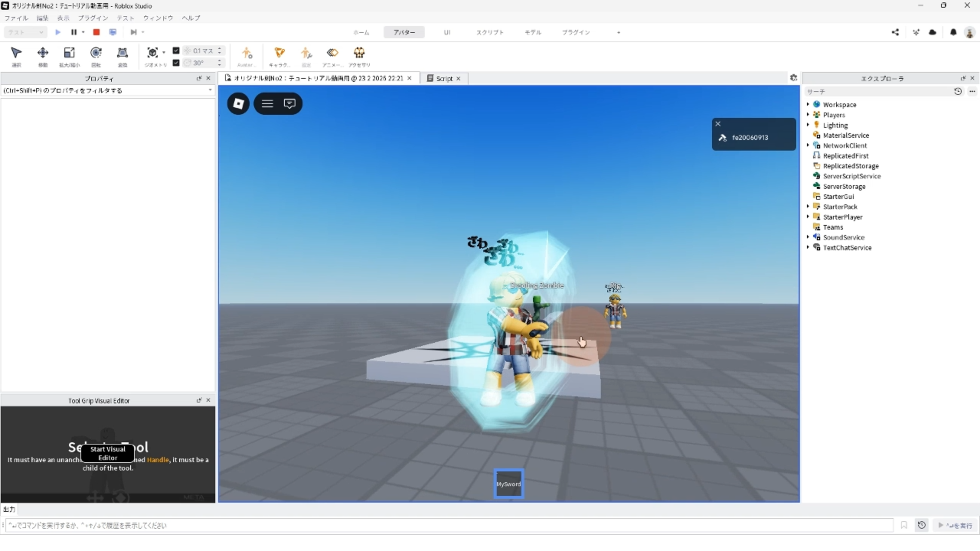Open the Roblox logo menu in viewport

tap(238, 104)
